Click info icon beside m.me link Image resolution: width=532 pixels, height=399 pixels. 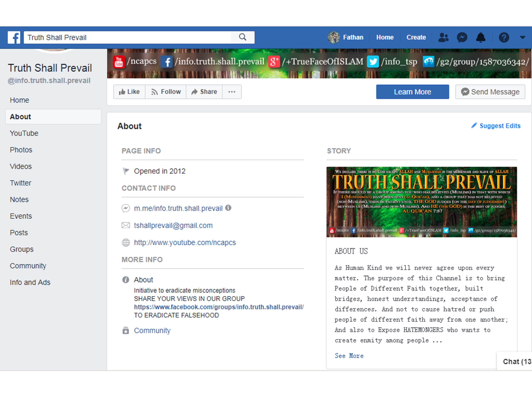coord(228,208)
